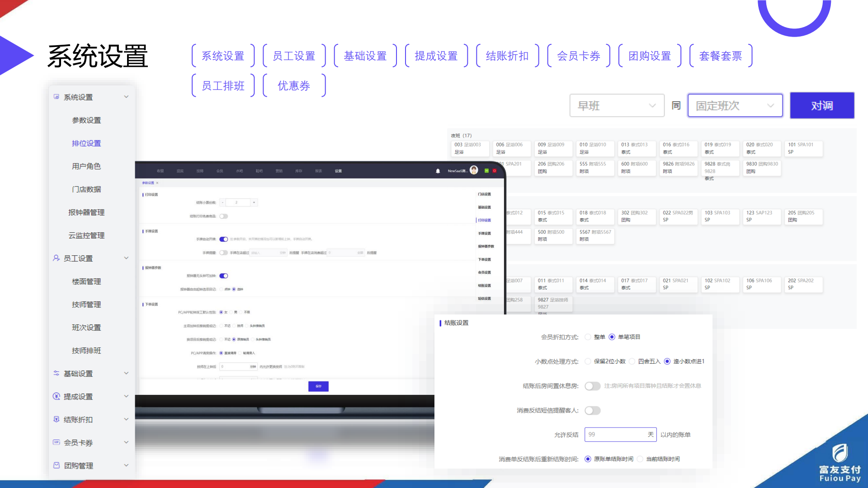Click the 对调 button
This screenshot has height=488, width=868.
click(x=821, y=106)
